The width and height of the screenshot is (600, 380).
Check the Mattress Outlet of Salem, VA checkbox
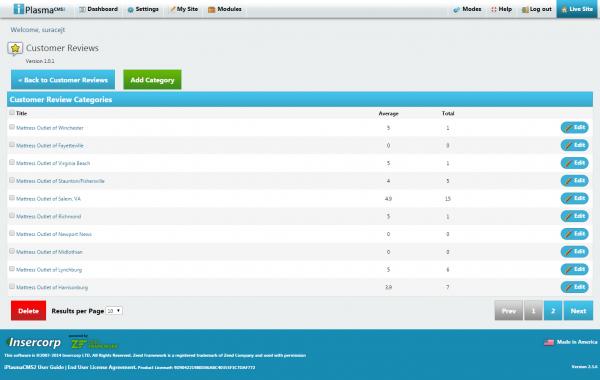12,198
